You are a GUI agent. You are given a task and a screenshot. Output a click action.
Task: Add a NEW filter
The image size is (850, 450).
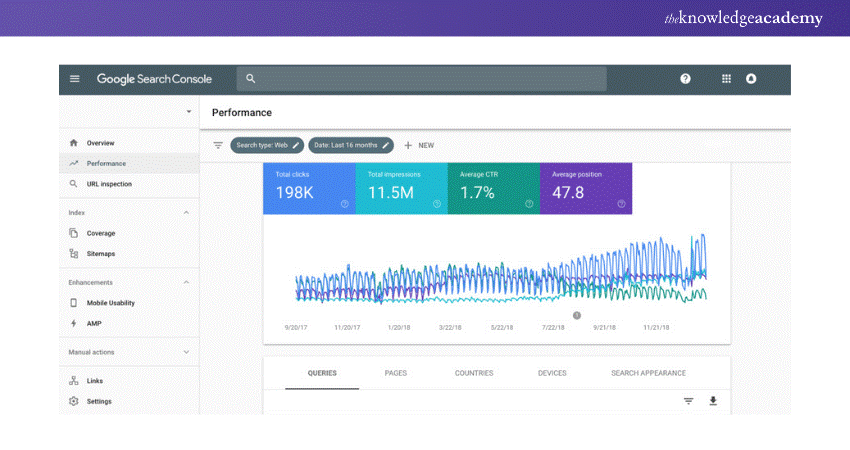[x=419, y=145]
